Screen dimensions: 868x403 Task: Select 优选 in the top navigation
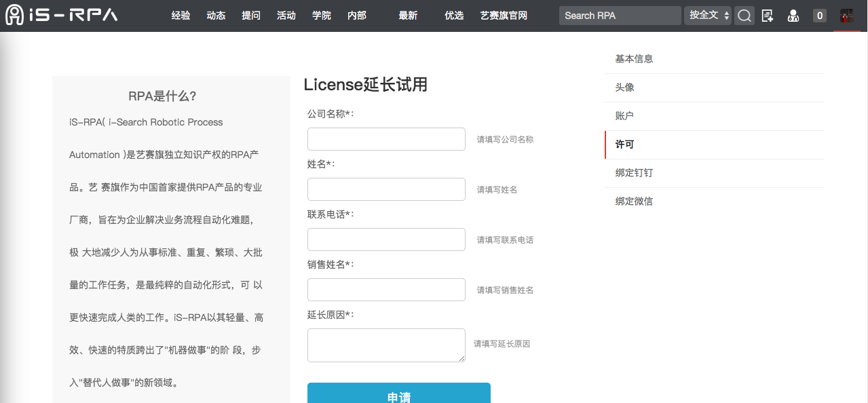[454, 15]
